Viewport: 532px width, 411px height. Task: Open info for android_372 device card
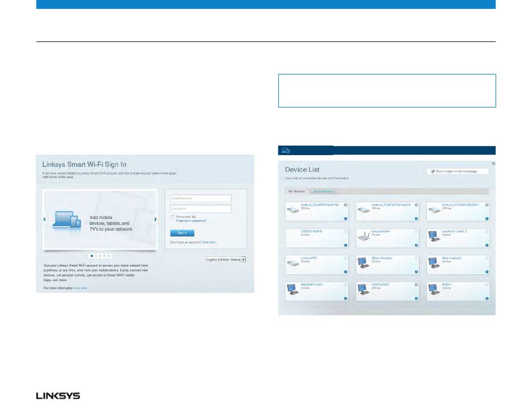tap(416, 218)
